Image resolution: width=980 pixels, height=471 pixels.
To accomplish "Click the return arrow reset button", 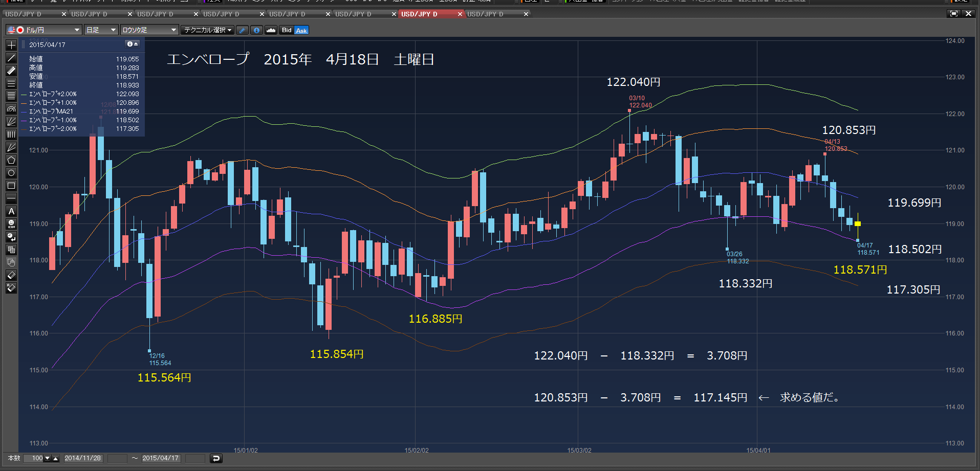I will click(216, 458).
